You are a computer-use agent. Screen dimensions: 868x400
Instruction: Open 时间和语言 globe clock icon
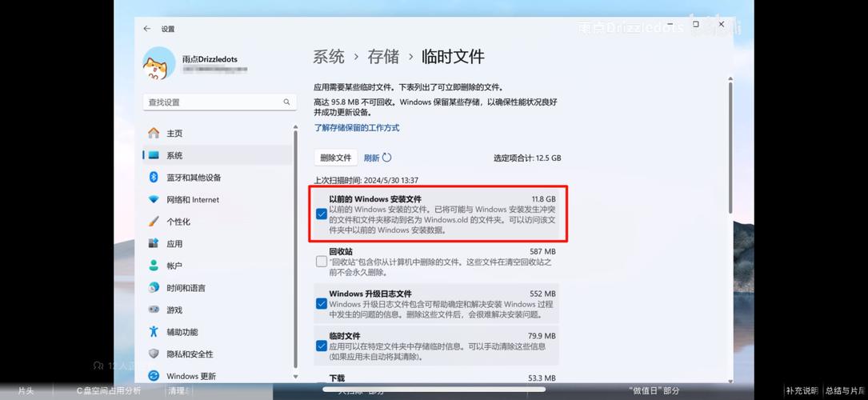[x=154, y=288]
